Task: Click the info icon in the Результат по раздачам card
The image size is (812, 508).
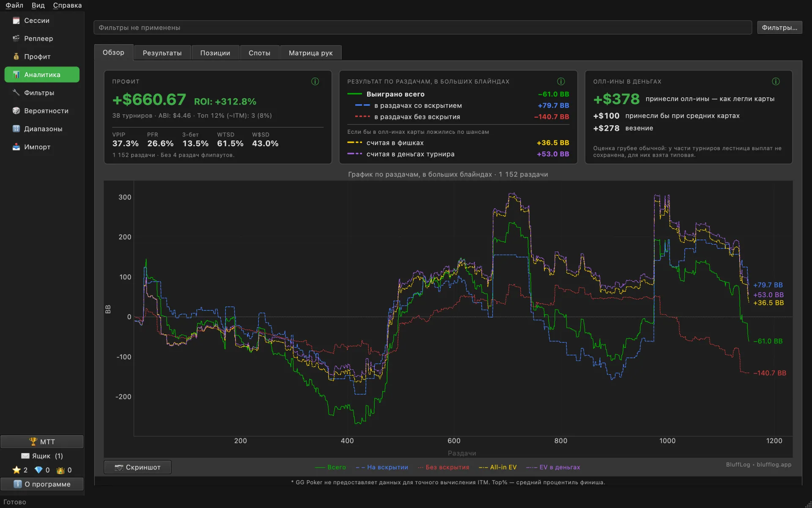Action: [561, 81]
